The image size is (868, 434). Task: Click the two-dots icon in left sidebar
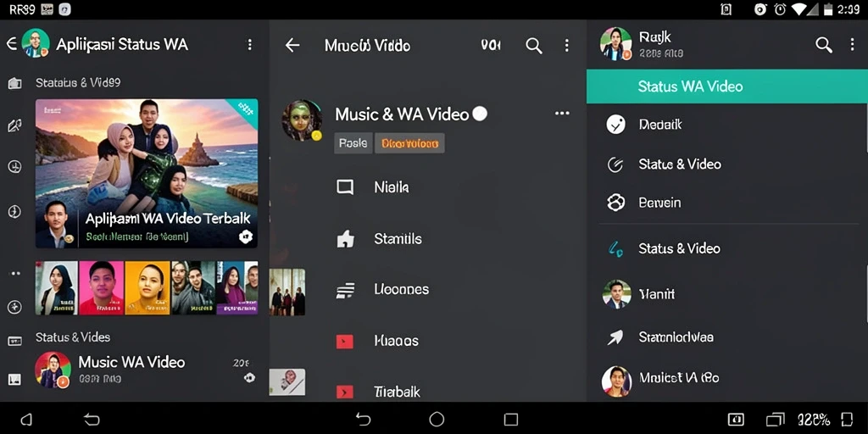click(x=15, y=274)
